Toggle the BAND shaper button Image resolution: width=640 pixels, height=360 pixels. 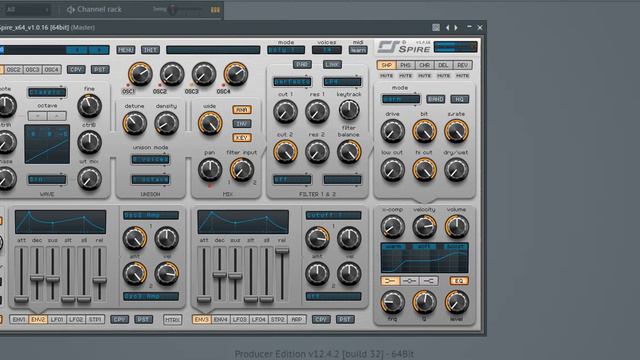click(x=435, y=99)
